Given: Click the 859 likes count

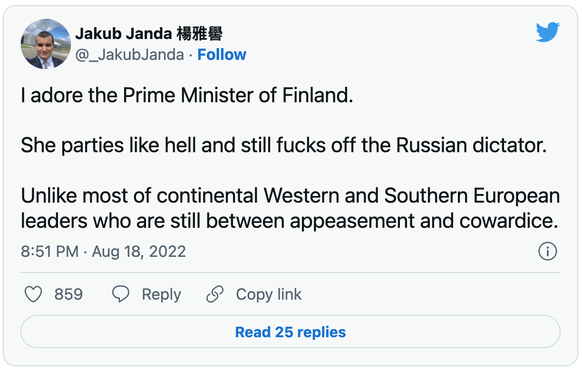Looking at the screenshot, I should point(68,295).
